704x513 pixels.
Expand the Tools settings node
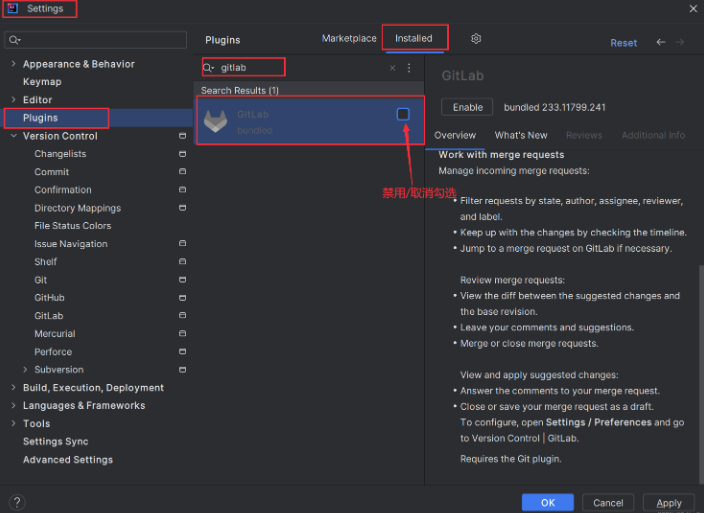[13, 423]
